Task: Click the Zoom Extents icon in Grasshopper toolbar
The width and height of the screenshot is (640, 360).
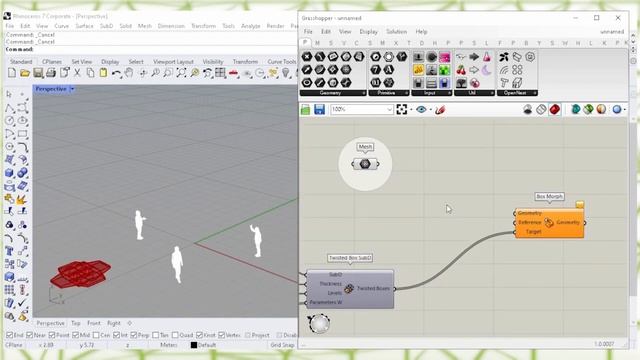Action: coord(402,109)
